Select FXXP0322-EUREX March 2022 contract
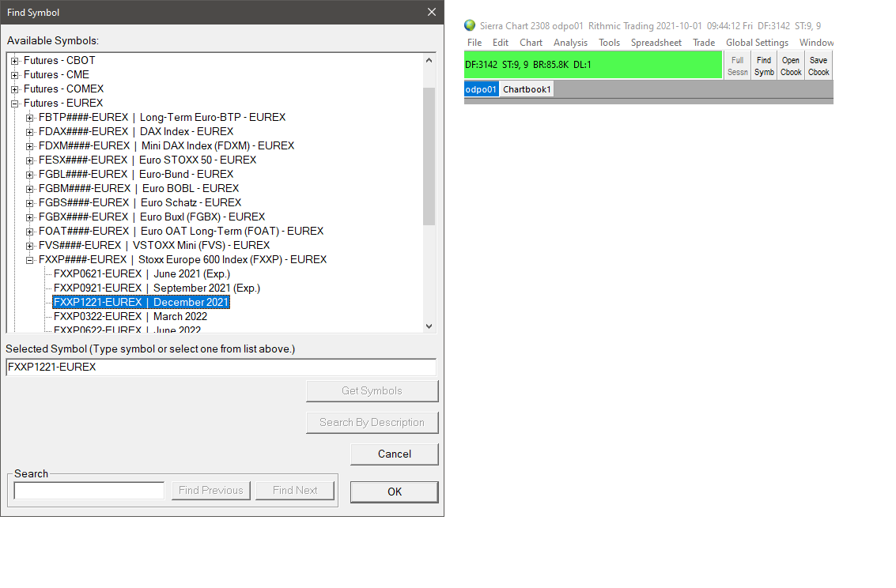This screenshot has width=896, height=588. click(130, 317)
